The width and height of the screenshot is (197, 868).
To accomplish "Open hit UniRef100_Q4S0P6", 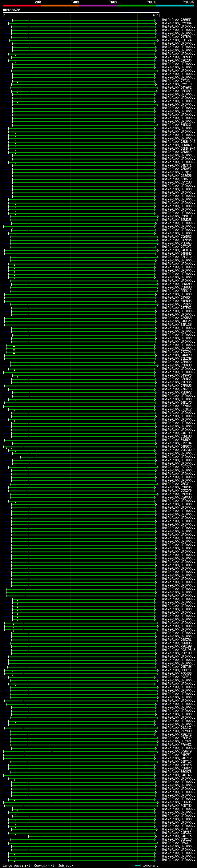I will click(177, 376).
